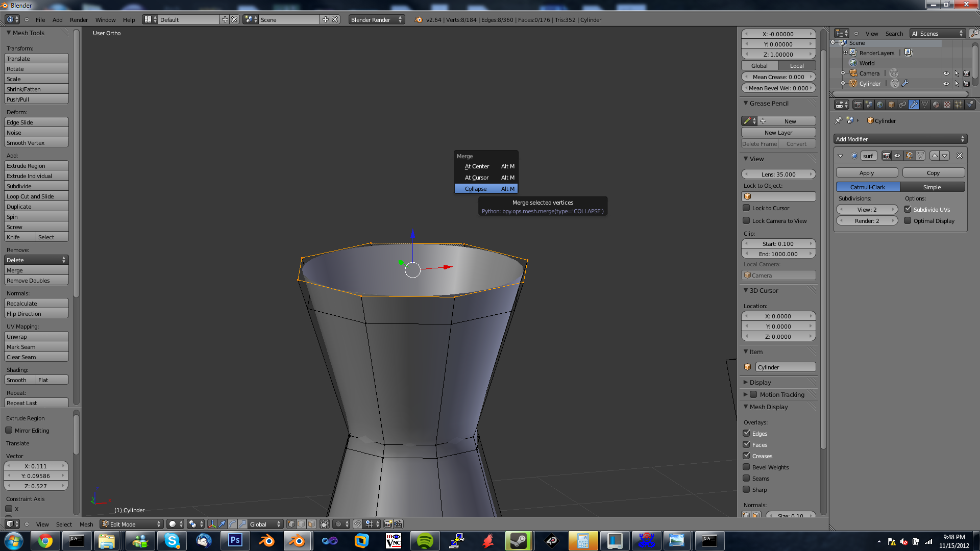The height and width of the screenshot is (551, 980).
Task: Select the translate manipulator arrow icon
Action: tap(222, 524)
